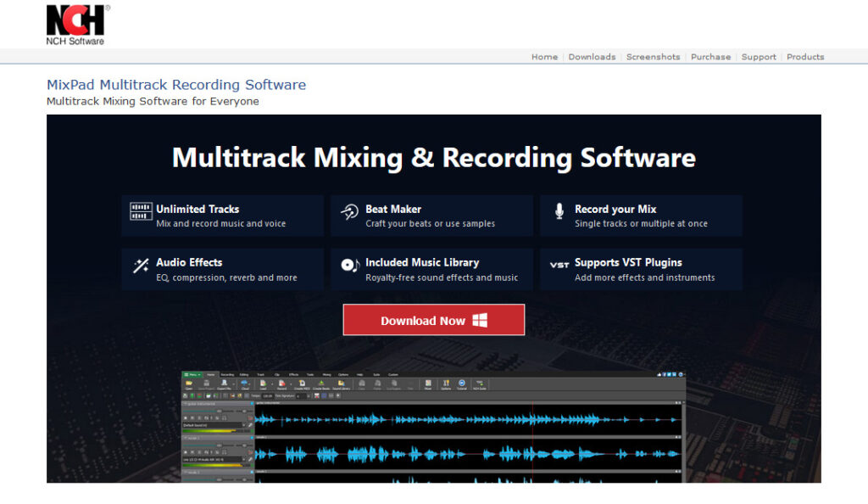The height and width of the screenshot is (504, 868).
Task: Open the Products navigation link
Action: [805, 57]
